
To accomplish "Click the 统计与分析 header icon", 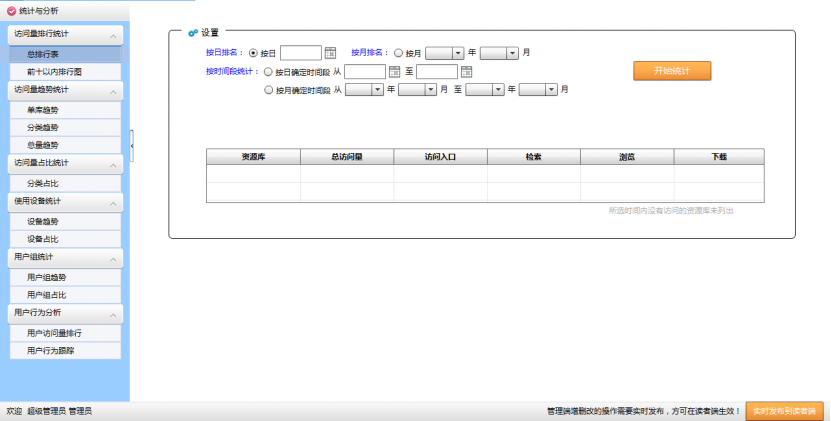I will tap(11, 10).
